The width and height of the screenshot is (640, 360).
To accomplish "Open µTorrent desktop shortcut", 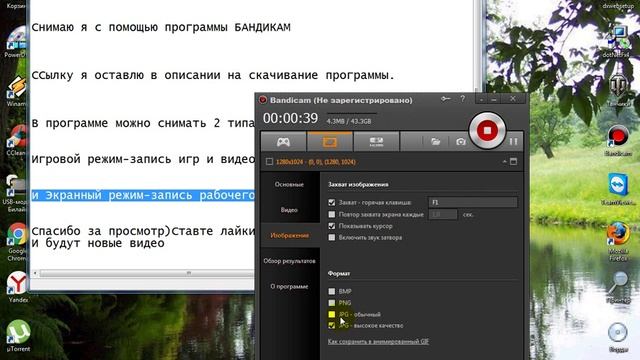I will click(18, 336).
